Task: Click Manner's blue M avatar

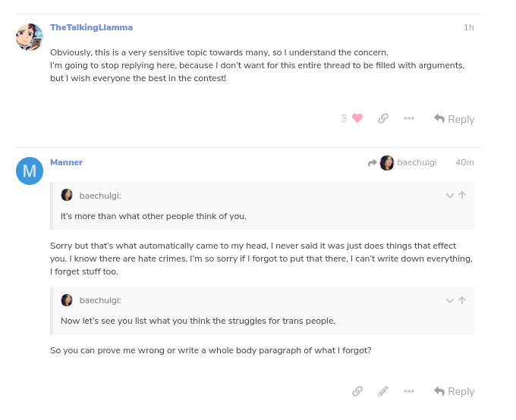Action: [30, 171]
